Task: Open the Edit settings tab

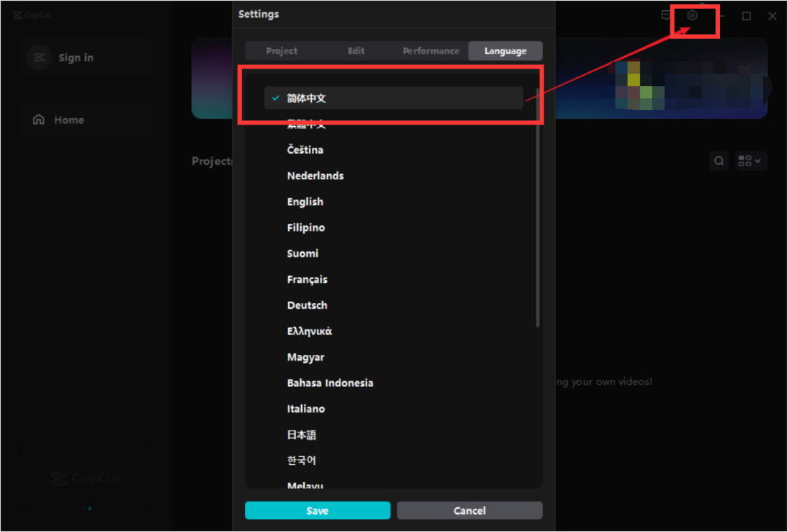Action: (356, 51)
